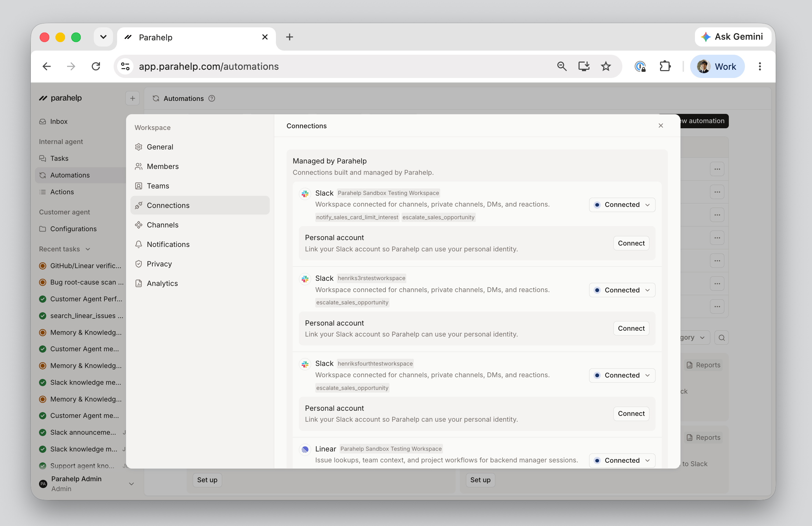Open Configurations under Customer agent
Viewport: 812px width, 526px height.
[81, 229]
